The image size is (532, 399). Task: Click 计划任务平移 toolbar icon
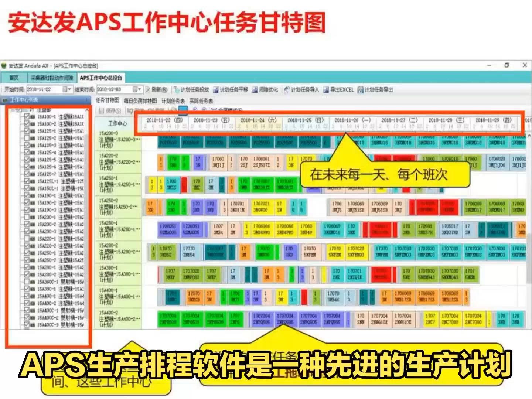click(x=216, y=89)
